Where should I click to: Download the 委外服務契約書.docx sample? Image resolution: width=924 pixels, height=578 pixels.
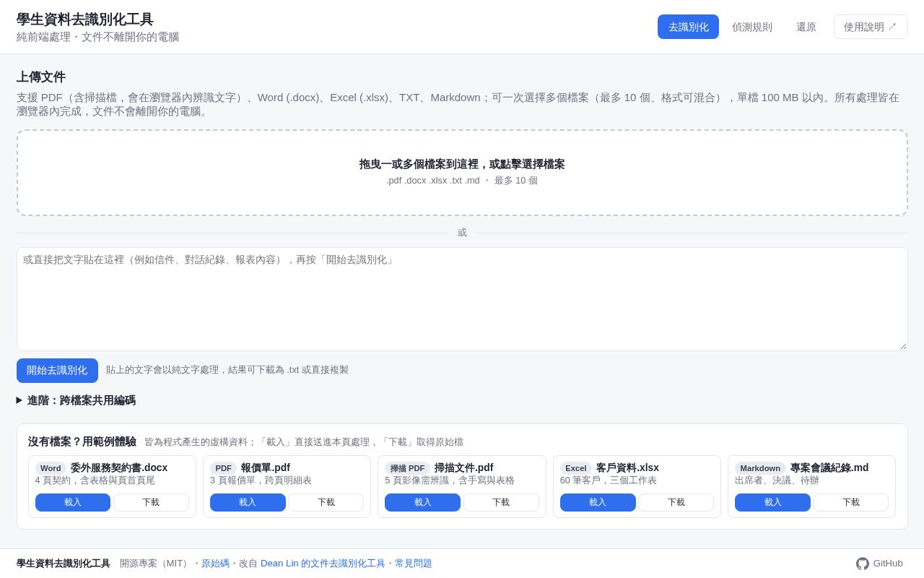151,502
